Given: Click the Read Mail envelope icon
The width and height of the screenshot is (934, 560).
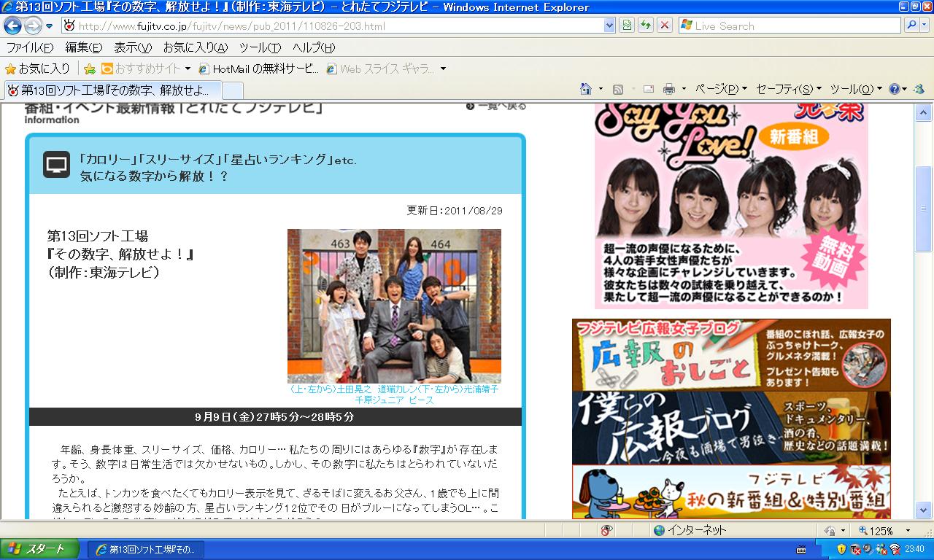Looking at the screenshot, I should point(648,89).
